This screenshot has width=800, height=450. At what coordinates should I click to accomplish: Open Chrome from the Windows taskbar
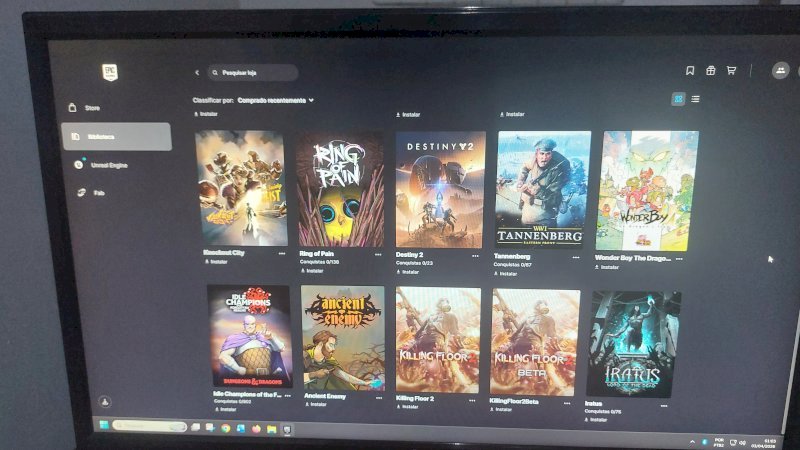coord(225,428)
